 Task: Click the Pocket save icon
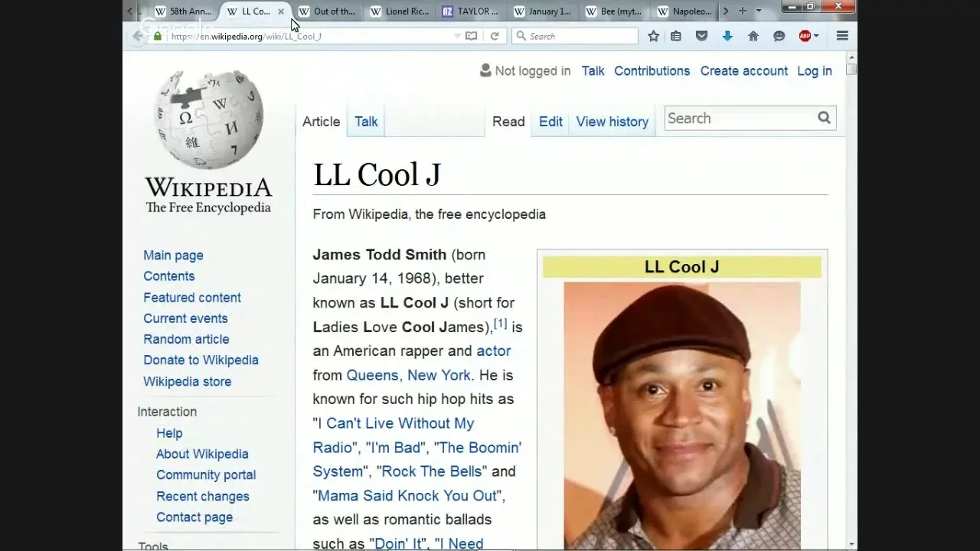(701, 36)
